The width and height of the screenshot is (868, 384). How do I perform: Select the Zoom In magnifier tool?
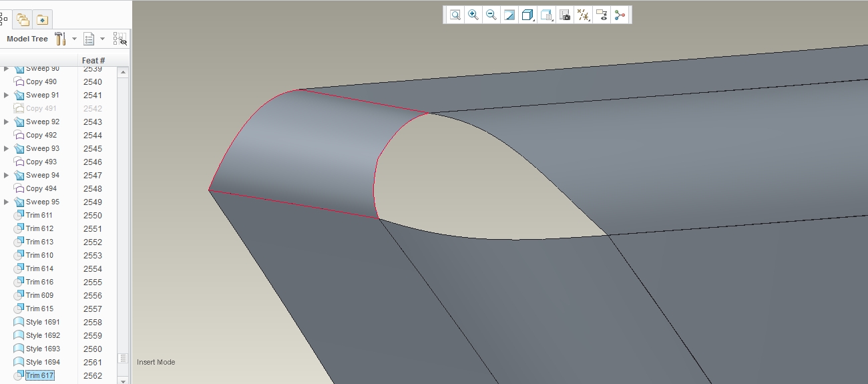click(473, 15)
